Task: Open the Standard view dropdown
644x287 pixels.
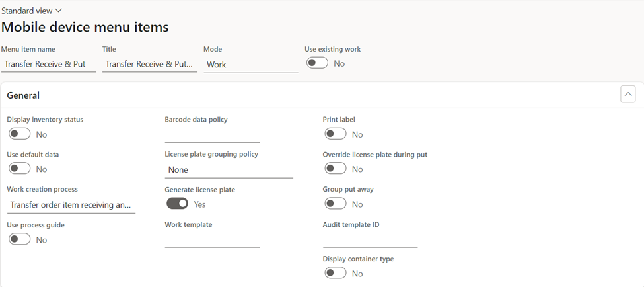Action: (32, 11)
